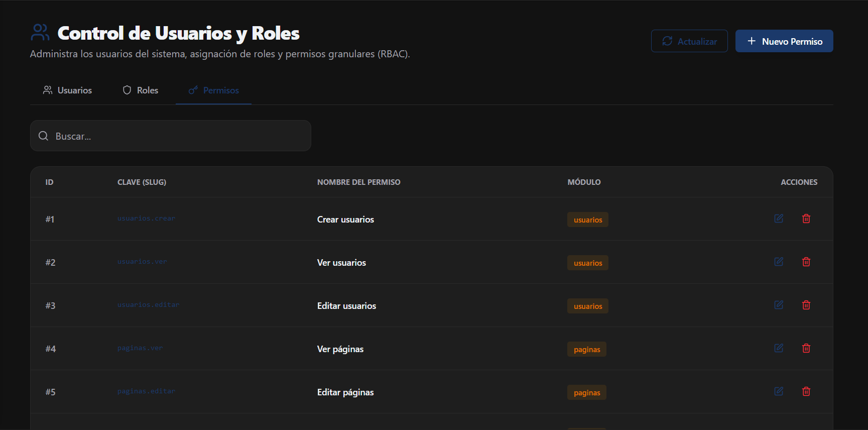Focus the Buscar search field

[x=171, y=136]
